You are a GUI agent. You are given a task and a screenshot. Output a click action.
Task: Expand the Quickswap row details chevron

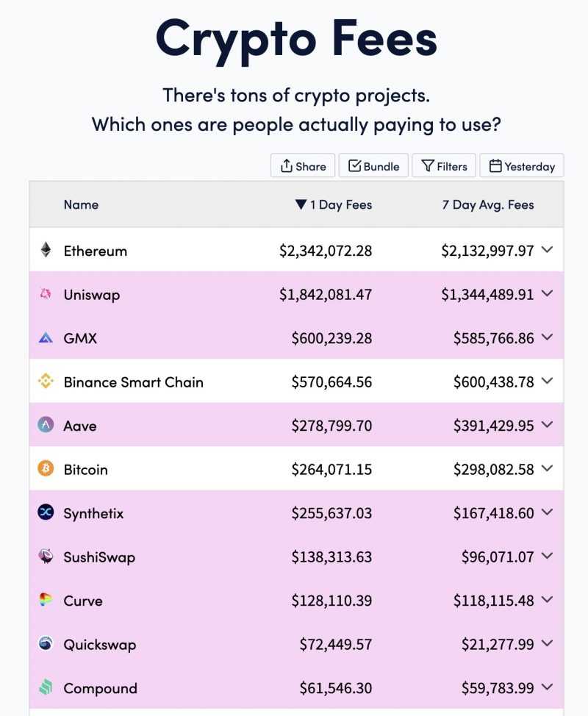click(x=547, y=643)
